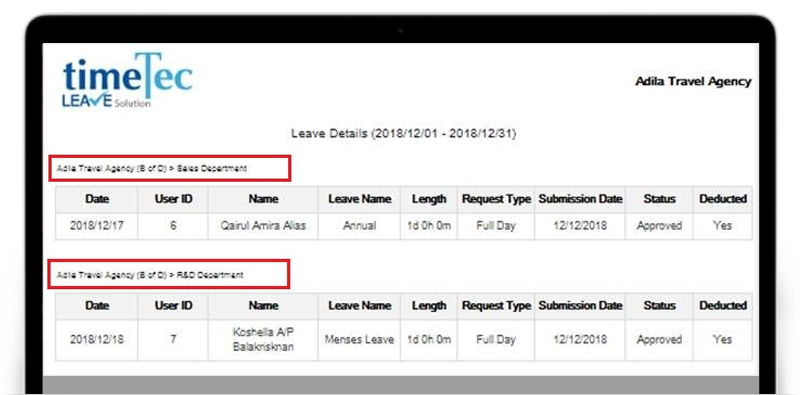
Task: Click the Annual leave name cell
Action: point(360,226)
